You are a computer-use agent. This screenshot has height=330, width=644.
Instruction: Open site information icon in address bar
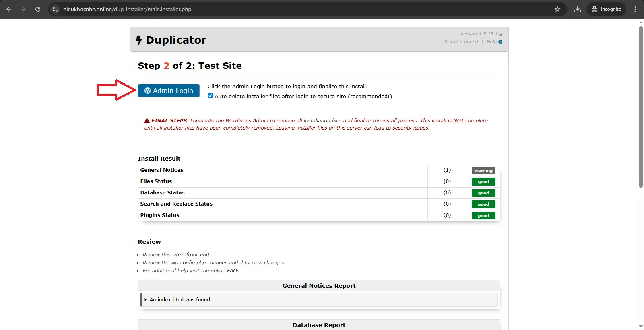coord(56,9)
